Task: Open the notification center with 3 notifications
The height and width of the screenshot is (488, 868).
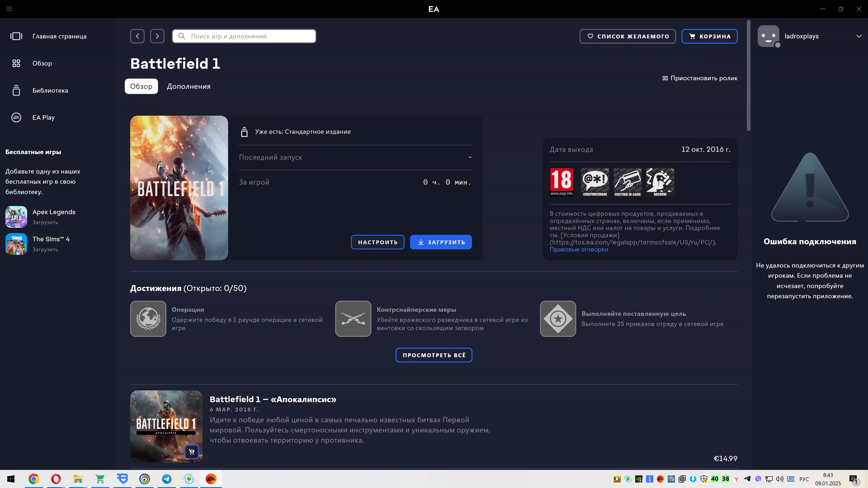Action: point(854,479)
